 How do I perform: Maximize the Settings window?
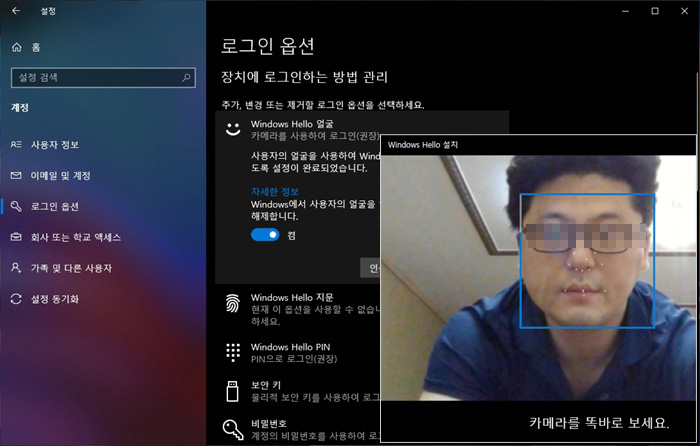point(655,11)
